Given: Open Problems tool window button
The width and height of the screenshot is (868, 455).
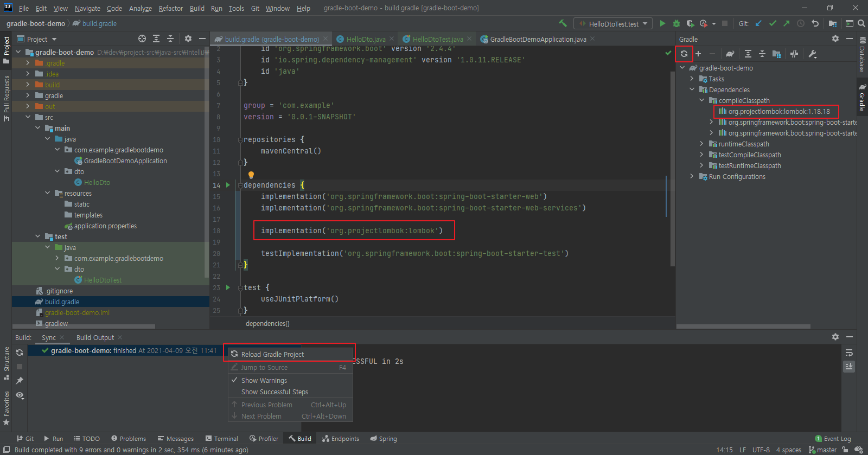Looking at the screenshot, I should pos(129,439).
